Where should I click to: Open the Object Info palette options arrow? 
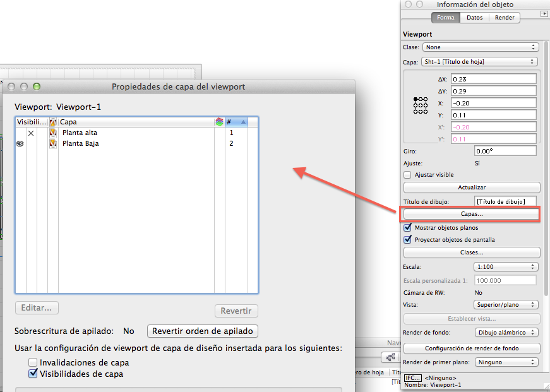coord(544,14)
